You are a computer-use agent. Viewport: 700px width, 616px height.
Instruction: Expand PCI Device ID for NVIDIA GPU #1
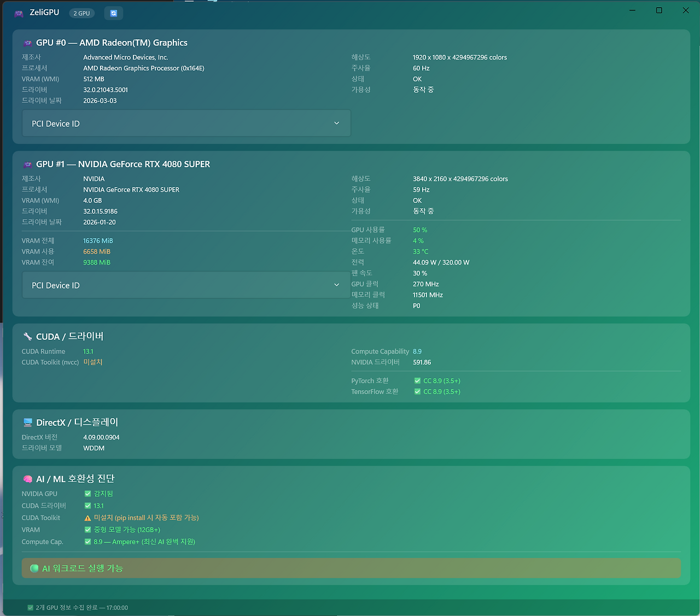point(186,285)
